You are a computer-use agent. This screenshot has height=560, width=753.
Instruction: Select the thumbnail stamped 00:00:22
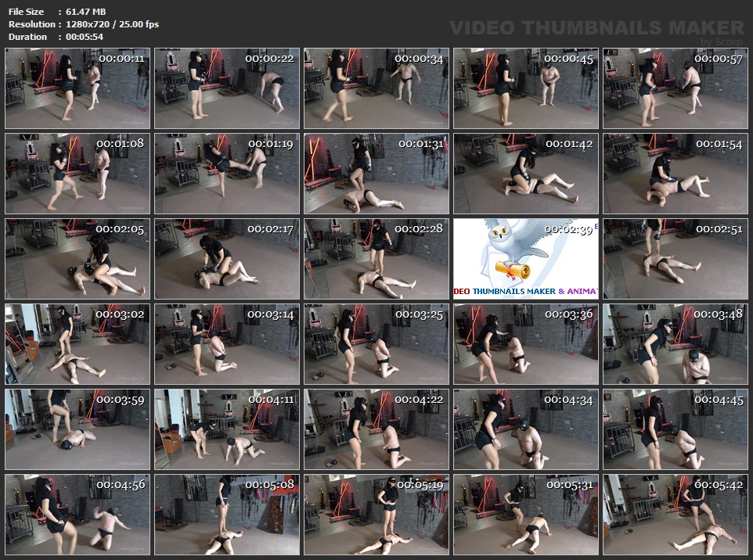[x=227, y=88]
